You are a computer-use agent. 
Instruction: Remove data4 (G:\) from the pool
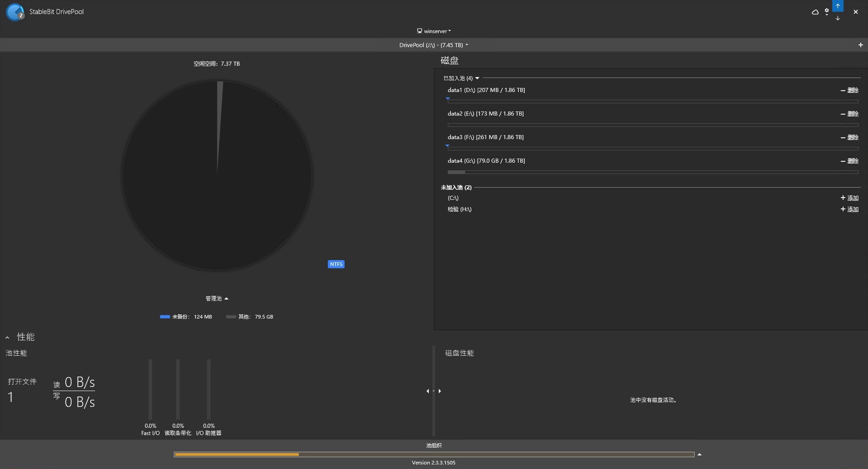tap(849, 161)
